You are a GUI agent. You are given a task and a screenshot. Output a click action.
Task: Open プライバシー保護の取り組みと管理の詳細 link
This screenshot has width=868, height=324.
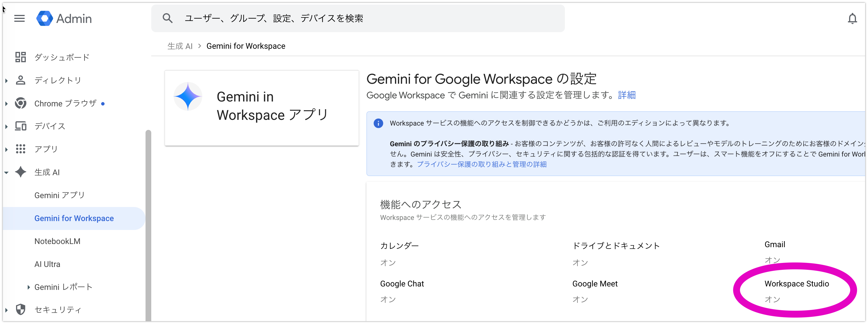pos(482,164)
